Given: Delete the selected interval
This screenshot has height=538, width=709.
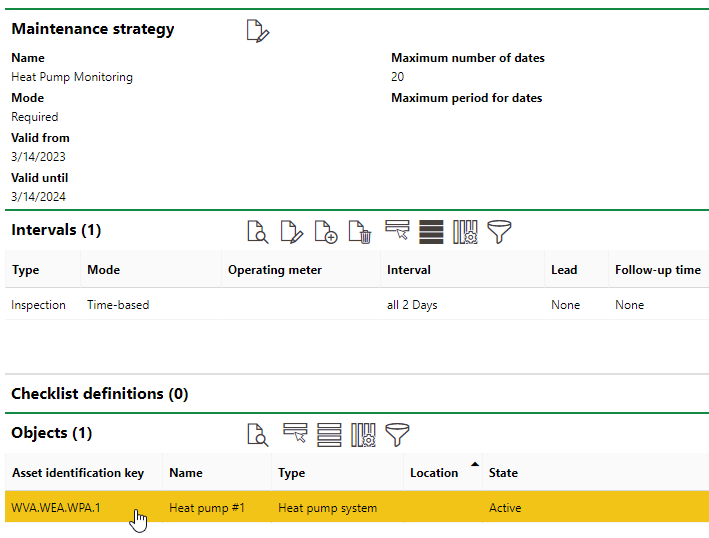Looking at the screenshot, I should (360, 232).
